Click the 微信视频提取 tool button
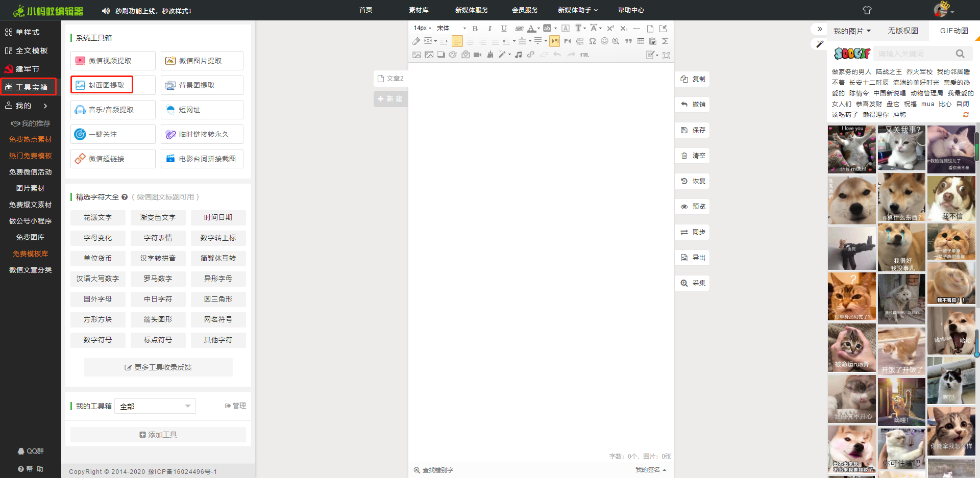Screen dimensions: 980x478 tap(113, 61)
